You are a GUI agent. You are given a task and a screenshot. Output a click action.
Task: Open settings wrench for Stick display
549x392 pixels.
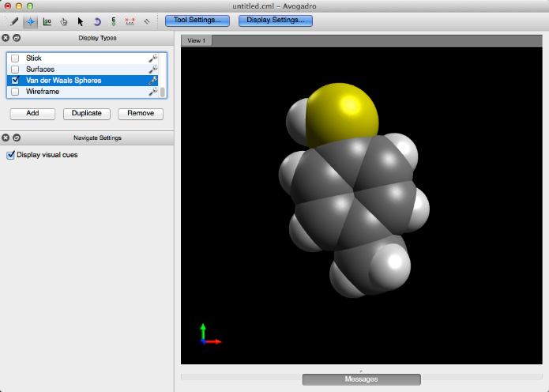click(x=153, y=58)
